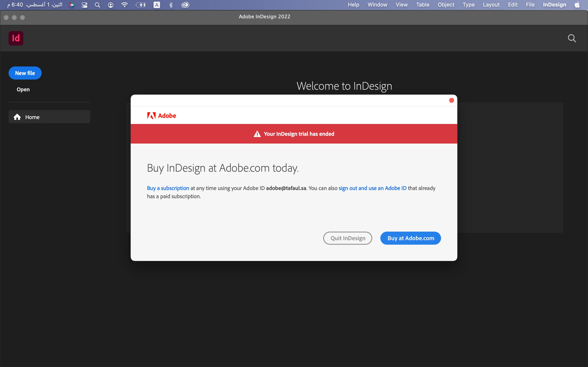588x367 pixels.
Task: Open Bluetooth status in menu bar
Action: [171, 5]
